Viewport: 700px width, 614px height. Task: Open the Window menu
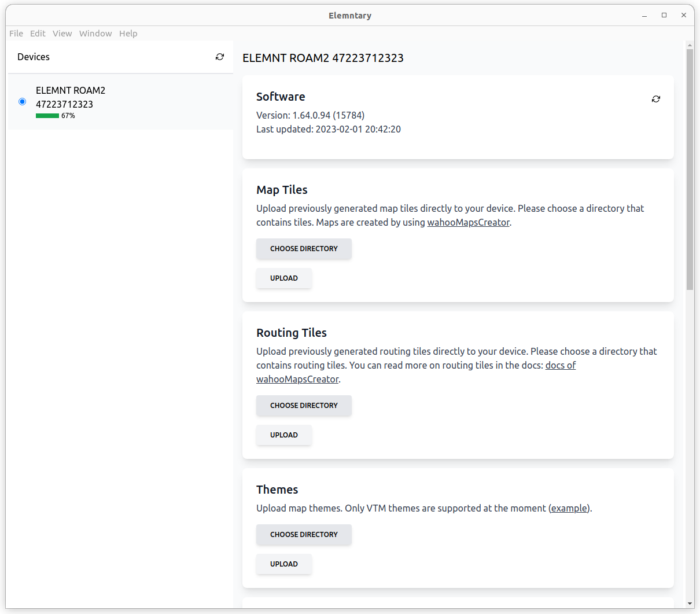click(x=95, y=34)
